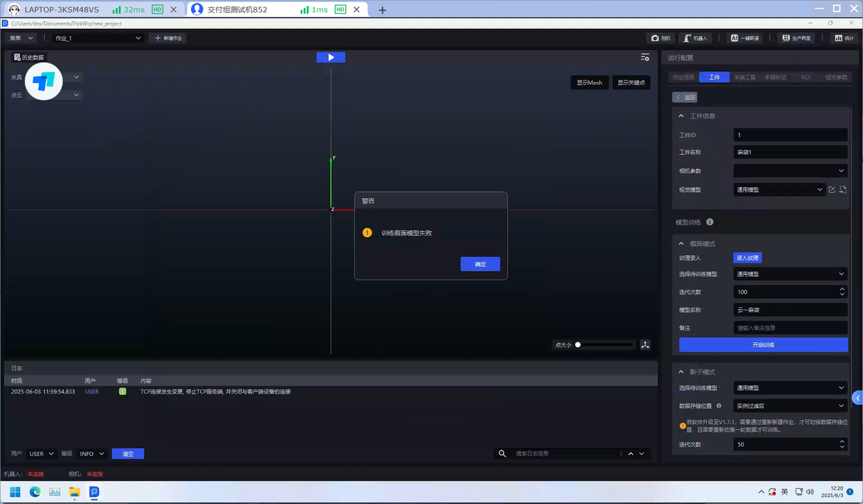Collapse the 假面模式 section

pyautogui.click(x=682, y=244)
